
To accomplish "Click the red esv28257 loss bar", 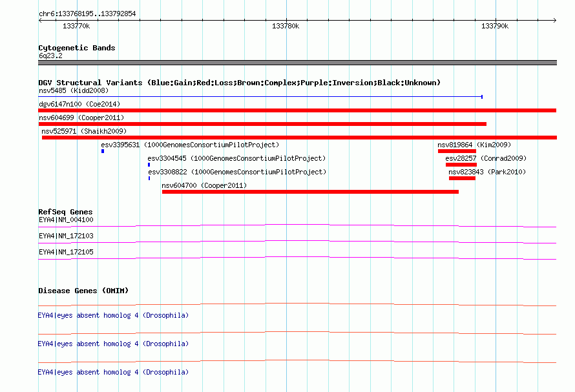I will [461, 165].
